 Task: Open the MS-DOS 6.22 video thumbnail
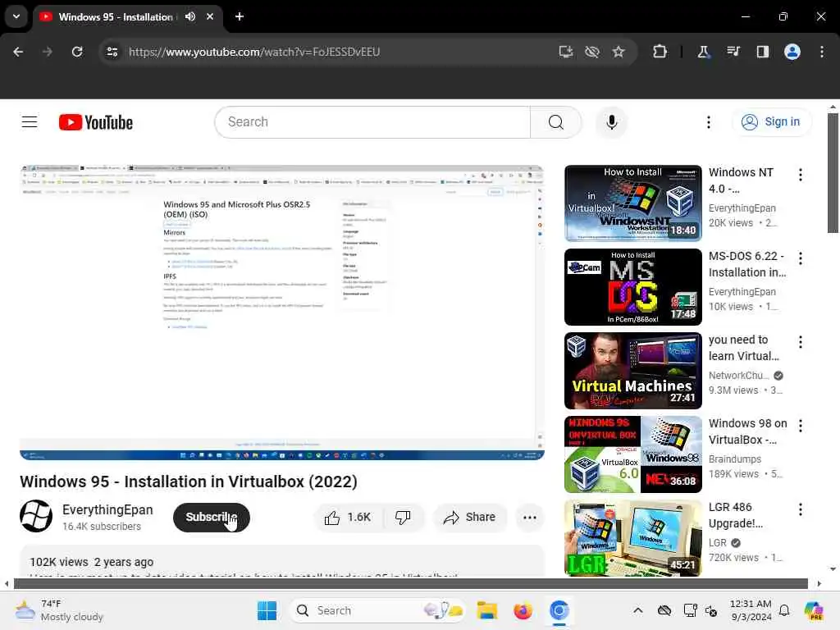point(633,287)
